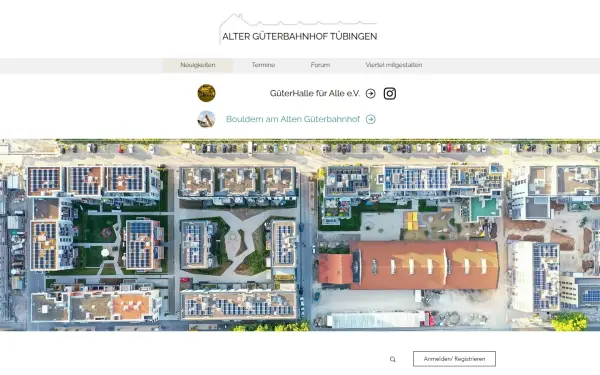This screenshot has width=600, height=375.
Task: Click the arrow icon beside GüterHalle für Alle e.V.
Action: pos(370,93)
